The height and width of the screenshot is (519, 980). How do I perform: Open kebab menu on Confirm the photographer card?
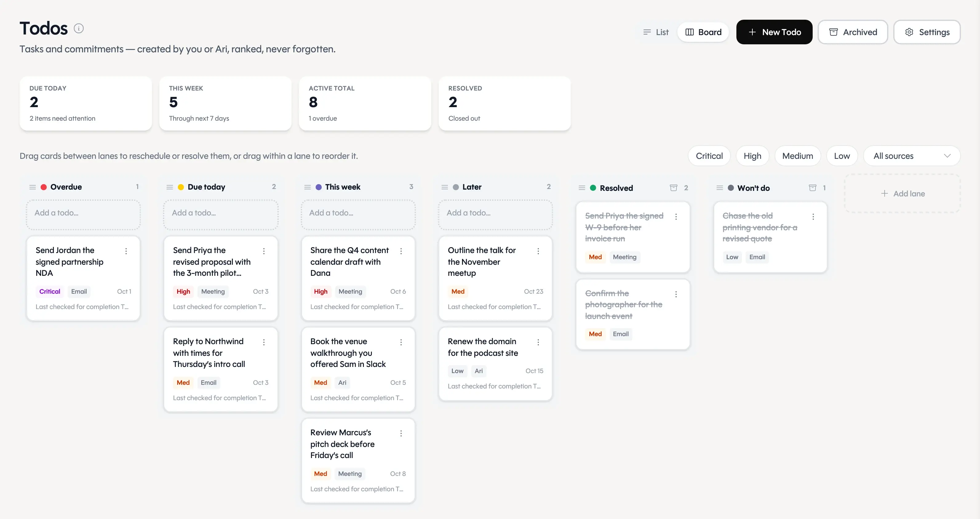click(676, 294)
